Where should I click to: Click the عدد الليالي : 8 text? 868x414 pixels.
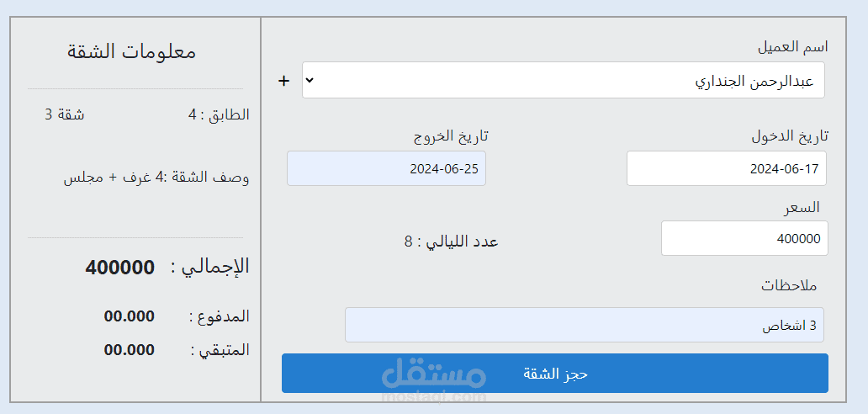(x=451, y=241)
